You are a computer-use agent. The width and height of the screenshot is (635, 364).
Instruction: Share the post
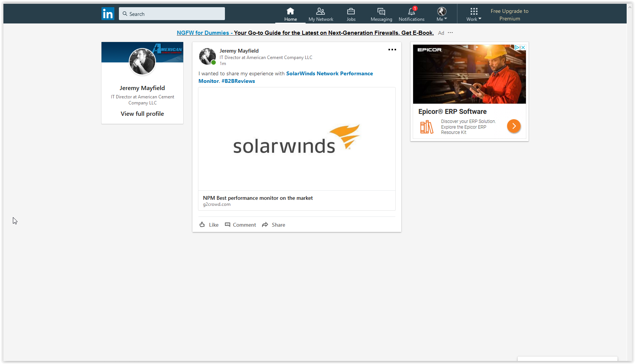tap(273, 225)
